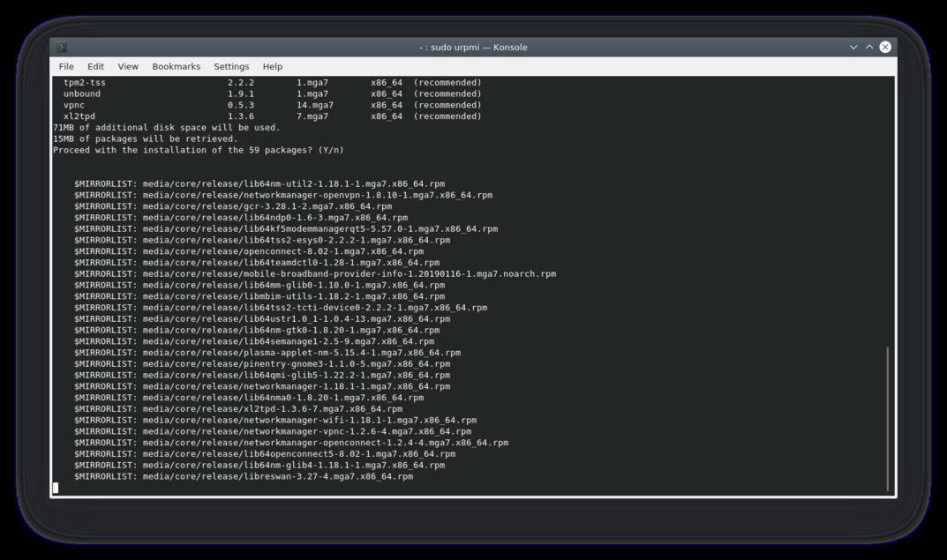Click the libmbim-utils-1.18.2 rpm line
The image size is (947, 560).
pos(259,297)
